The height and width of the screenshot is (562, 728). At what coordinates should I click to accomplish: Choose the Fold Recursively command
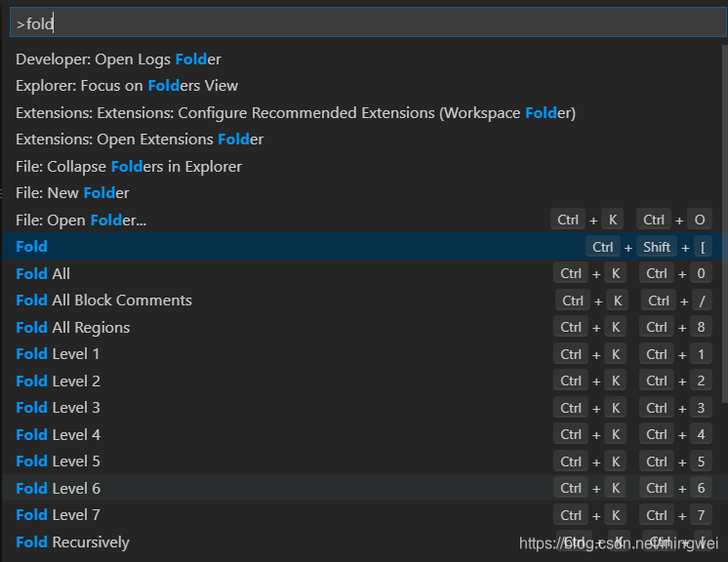(x=362, y=542)
